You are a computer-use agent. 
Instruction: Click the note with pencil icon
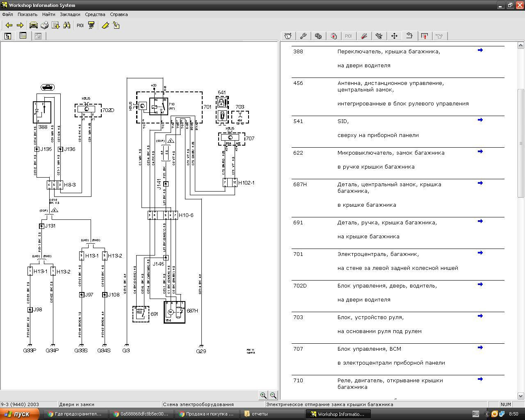(116, 25)
